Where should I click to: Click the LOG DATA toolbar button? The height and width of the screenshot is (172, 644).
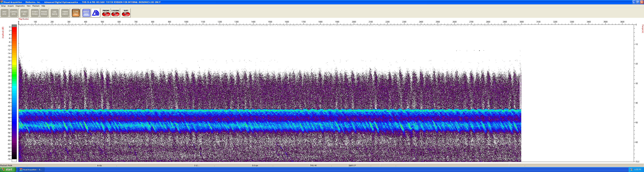pos(55,13)
